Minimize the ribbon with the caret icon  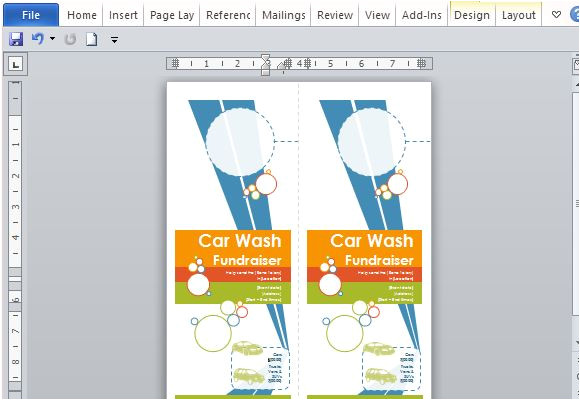pos(556,15)
